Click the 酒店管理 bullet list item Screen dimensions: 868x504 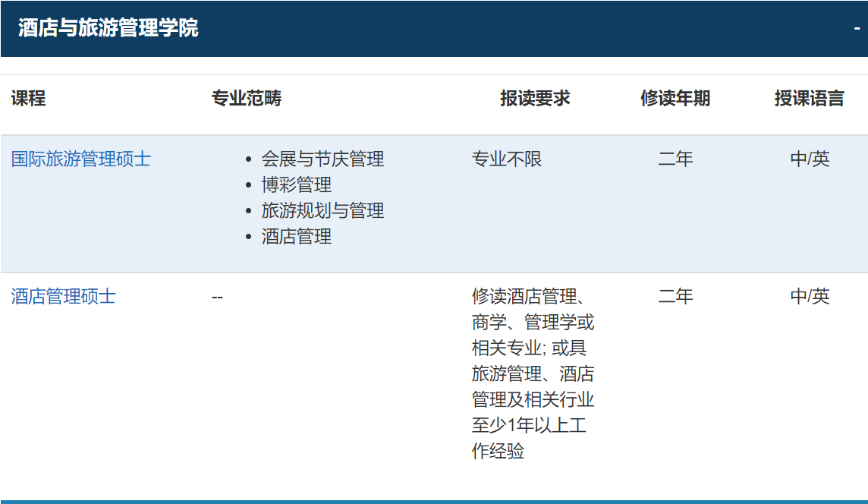(x=297, y=237)
